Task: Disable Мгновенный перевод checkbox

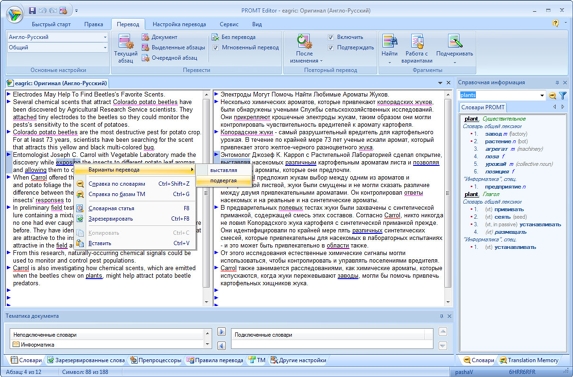Action: 216,47
